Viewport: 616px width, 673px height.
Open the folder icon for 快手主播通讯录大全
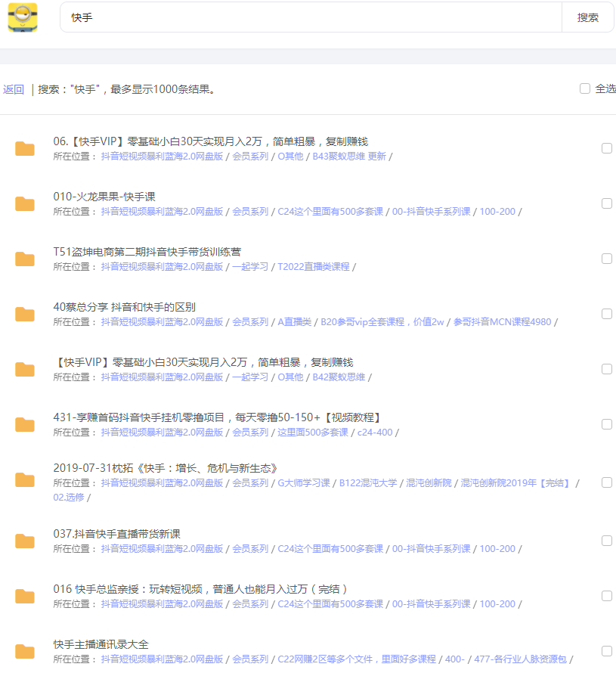25,650
